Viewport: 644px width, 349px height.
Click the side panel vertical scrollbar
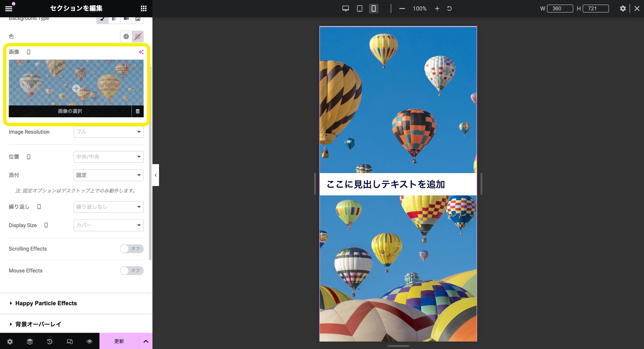[x=150, y=163]
